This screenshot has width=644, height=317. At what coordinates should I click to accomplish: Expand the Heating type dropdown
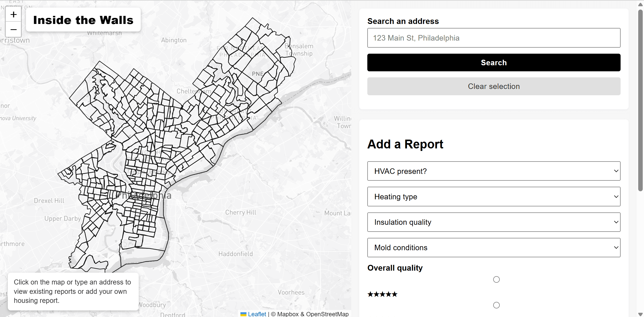pyautogui.click(x=493, y=197)
